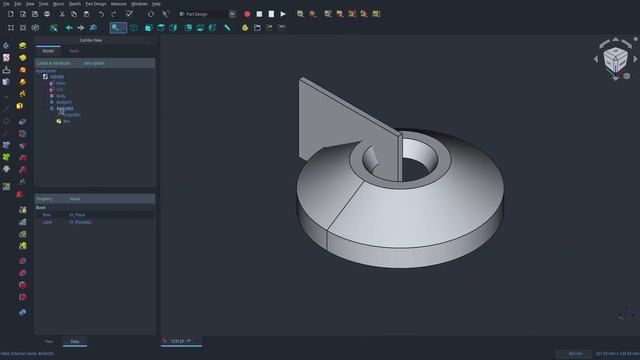Undo the last action

101,14
